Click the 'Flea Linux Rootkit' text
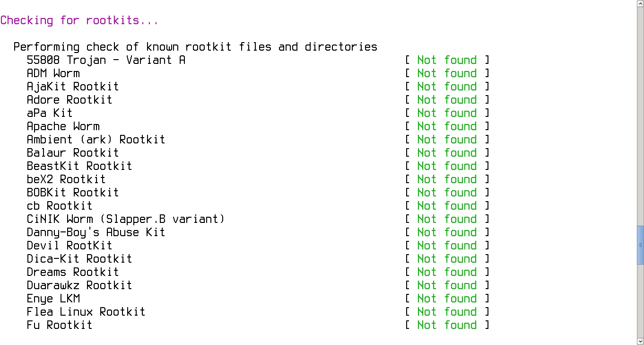644x345 pixels. 86,312
